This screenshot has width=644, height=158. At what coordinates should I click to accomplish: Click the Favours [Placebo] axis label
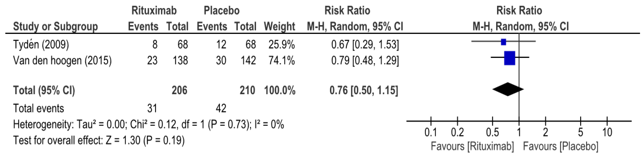[560, 146]
